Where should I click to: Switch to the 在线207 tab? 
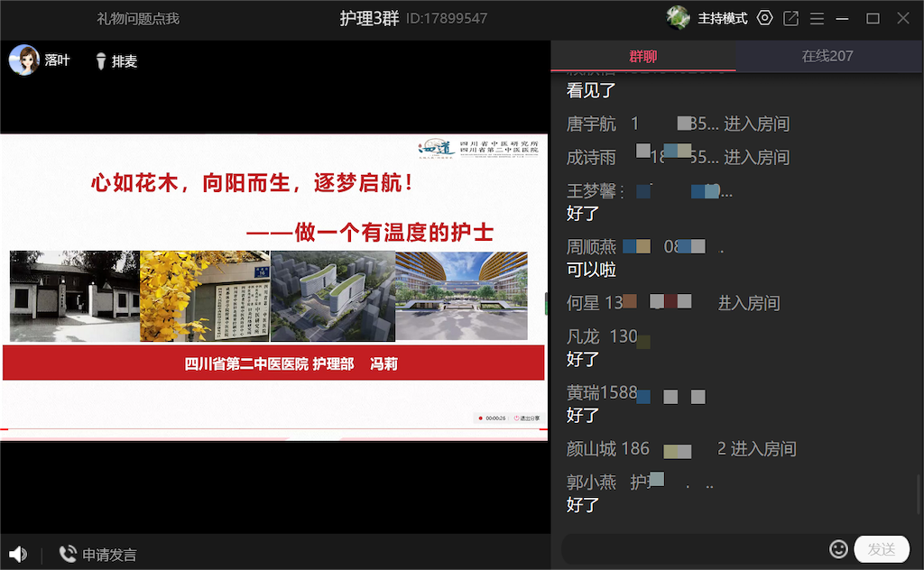click(x=827, y=57)
